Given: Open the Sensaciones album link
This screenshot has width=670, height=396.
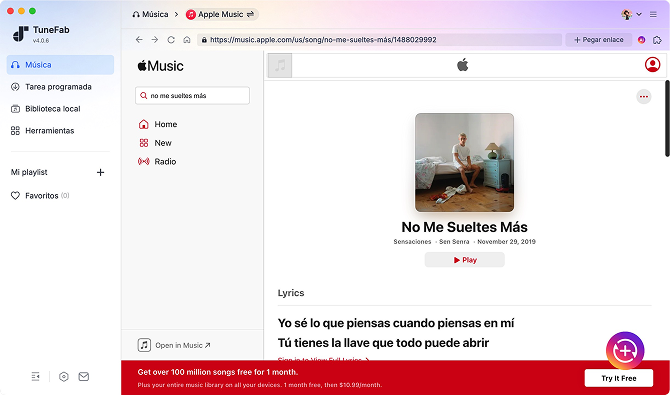Looking at the screenshot, I should [x=412, y=242].
